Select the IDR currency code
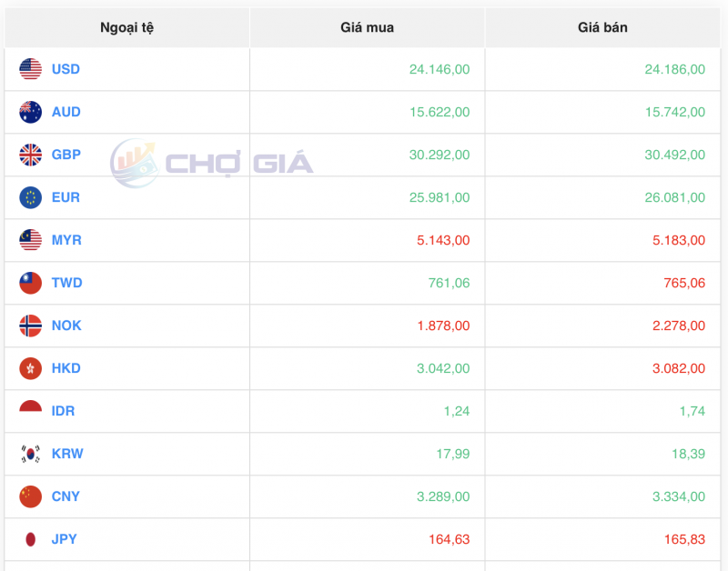Image resolution: width=728 pixels, height=571 pixels. [x=63, y=411]
